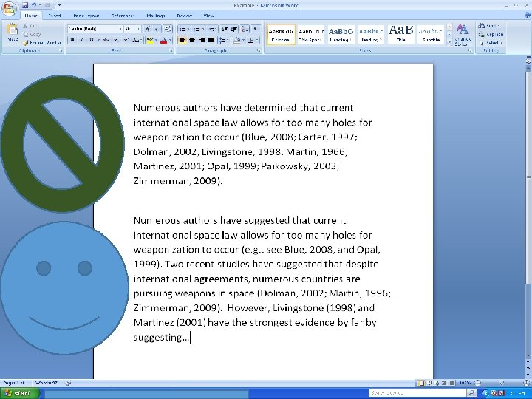Expand the Styles gallery more arrow
This screenshot has width=532, height=399.
tap(449, 42)
